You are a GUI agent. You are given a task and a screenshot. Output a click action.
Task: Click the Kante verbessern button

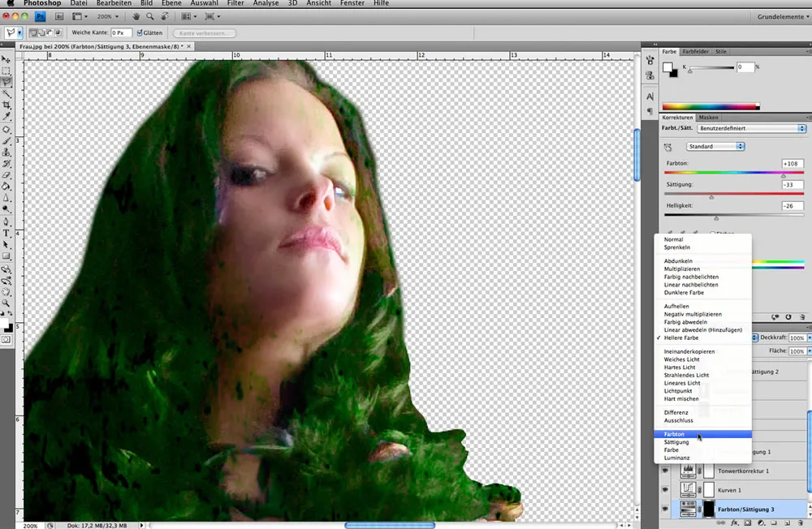(206, 32)
